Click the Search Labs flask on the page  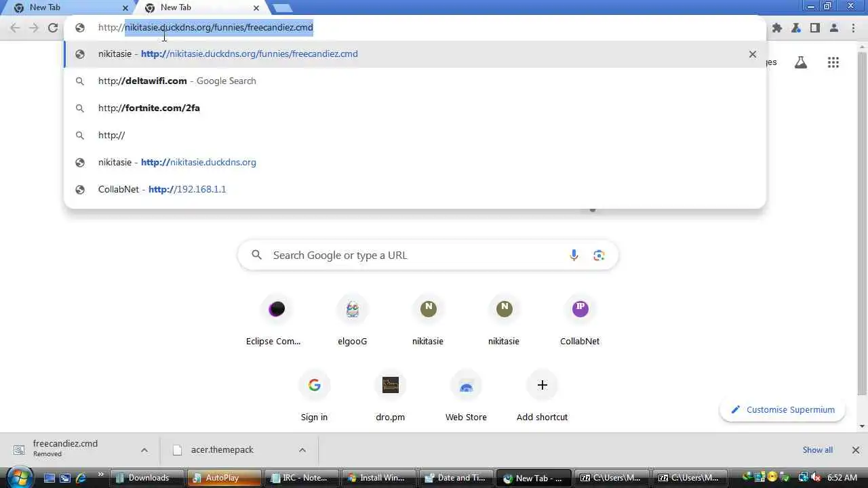coord(801,62)
